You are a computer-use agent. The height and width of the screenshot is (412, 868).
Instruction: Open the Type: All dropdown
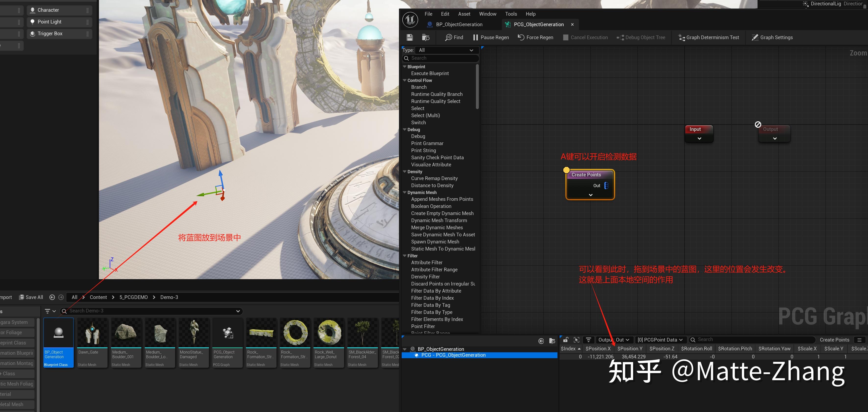446,50
